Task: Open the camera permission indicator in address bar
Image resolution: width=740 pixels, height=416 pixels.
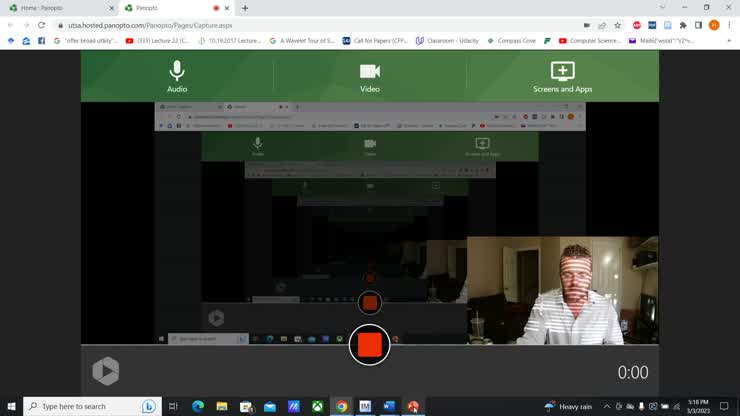Action: 587,25
